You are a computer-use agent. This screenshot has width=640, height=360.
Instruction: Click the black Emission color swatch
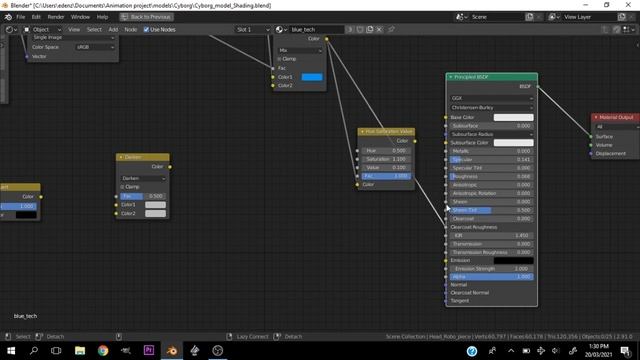(513, 260)
